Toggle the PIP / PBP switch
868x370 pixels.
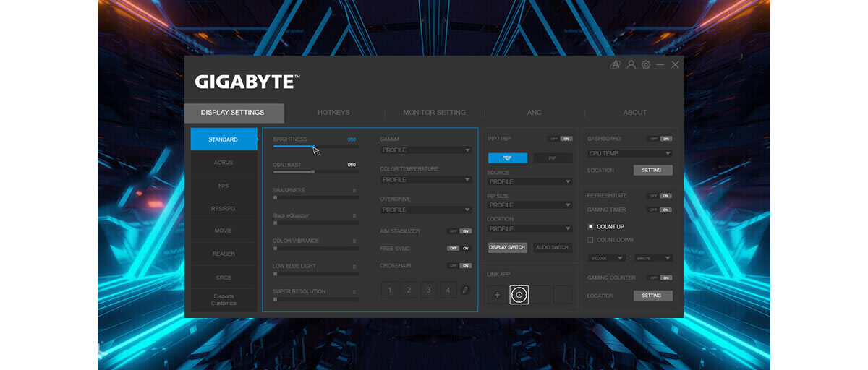pos(560,139)
